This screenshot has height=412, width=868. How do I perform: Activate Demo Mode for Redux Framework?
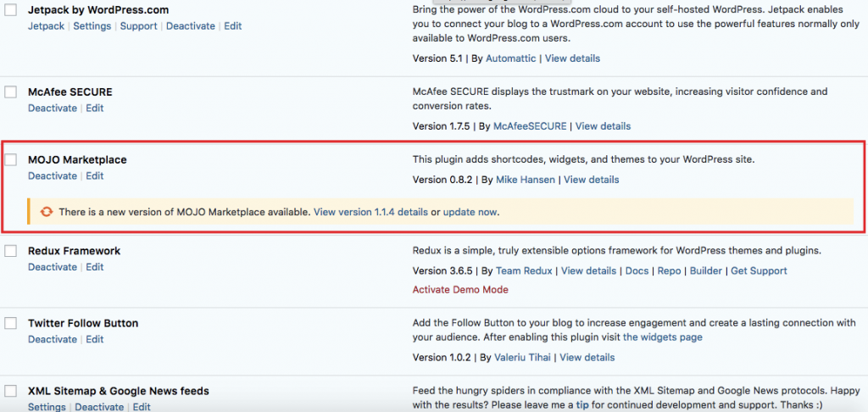[460, 290]
